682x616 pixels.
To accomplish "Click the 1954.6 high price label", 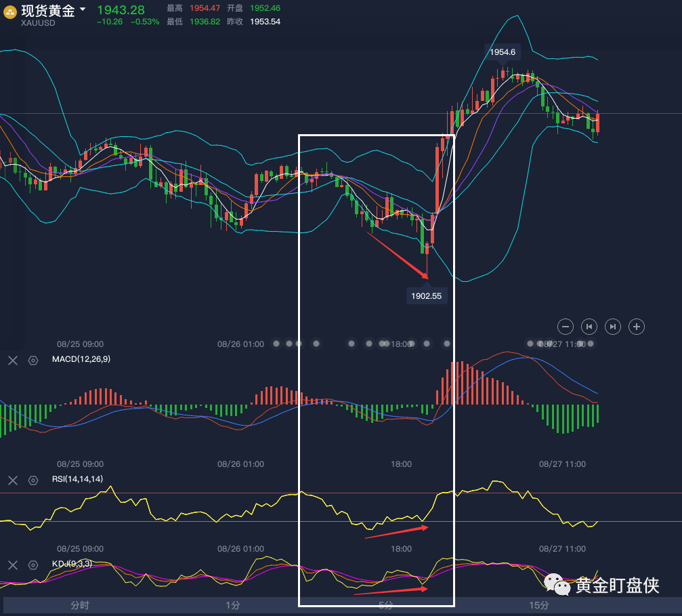I will [503, 52].
